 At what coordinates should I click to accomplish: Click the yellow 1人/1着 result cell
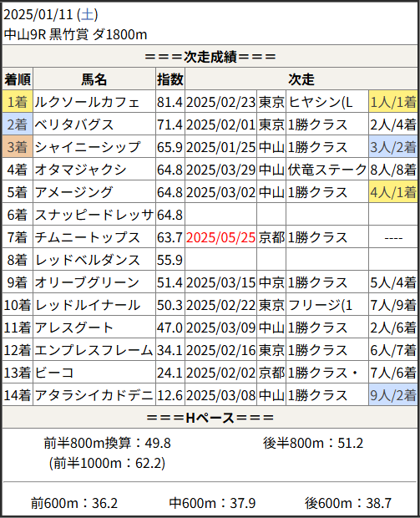tap(393, 101)
